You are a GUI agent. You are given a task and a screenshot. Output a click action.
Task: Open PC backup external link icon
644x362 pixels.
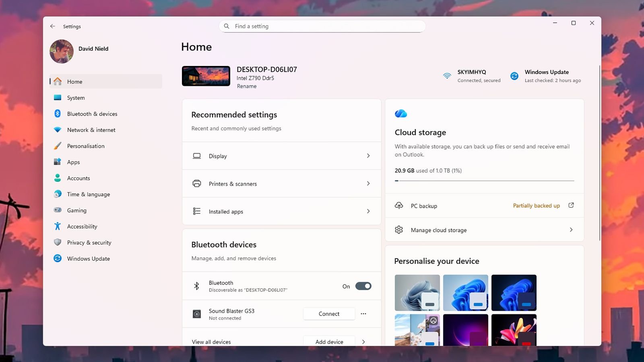click(571, 205)
